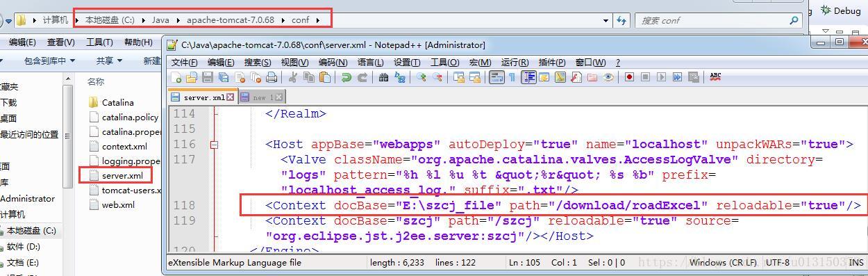Click the ABC spell check icon
This screenshot has height=276, width=868.
tap(715, 76)
